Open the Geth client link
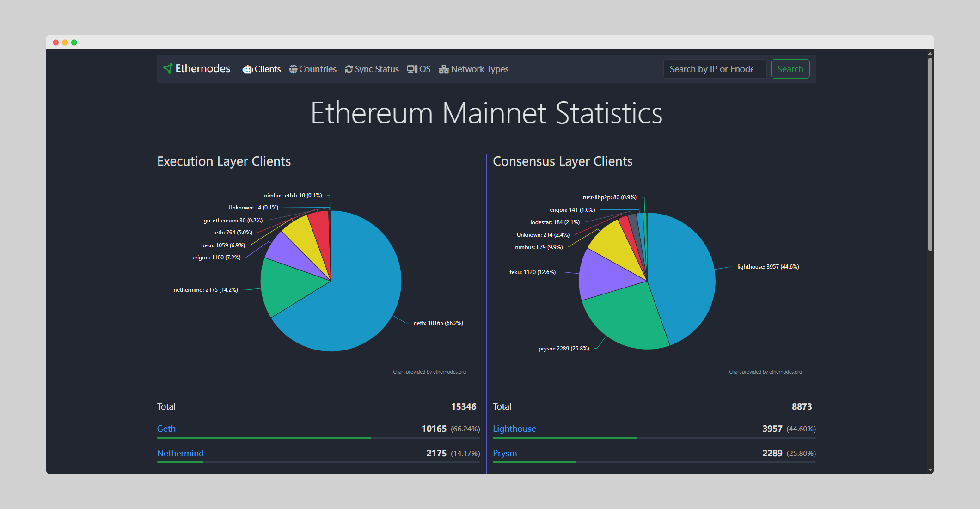 coord(166,429)
